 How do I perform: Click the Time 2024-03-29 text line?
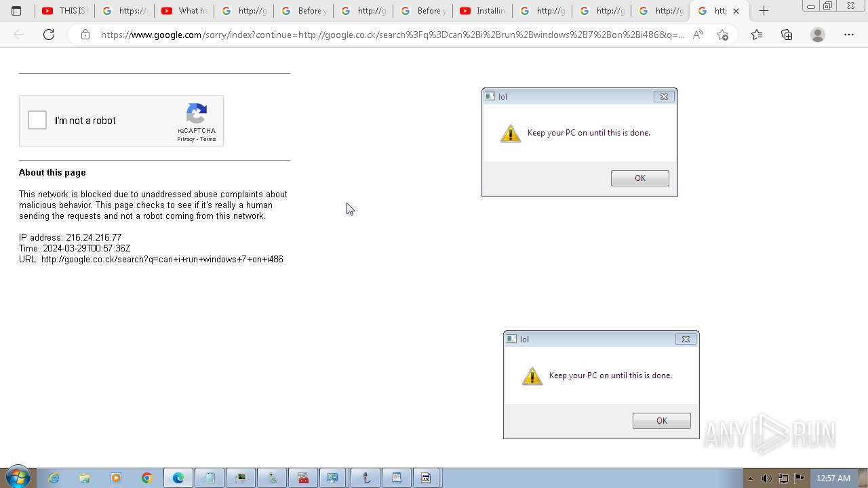coord(75,248)
